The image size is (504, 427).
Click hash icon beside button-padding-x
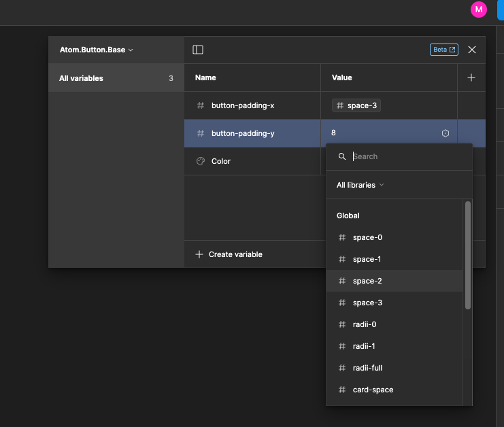(x=201, y=106)
